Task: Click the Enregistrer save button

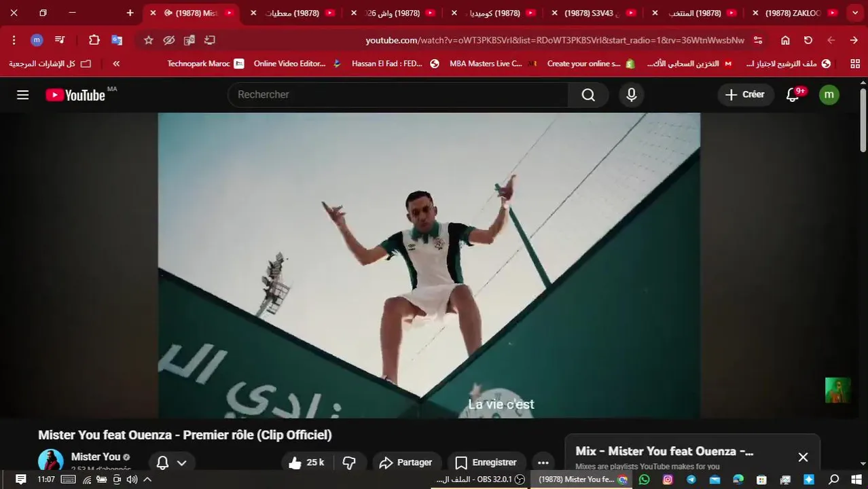Action: (486, 463)
